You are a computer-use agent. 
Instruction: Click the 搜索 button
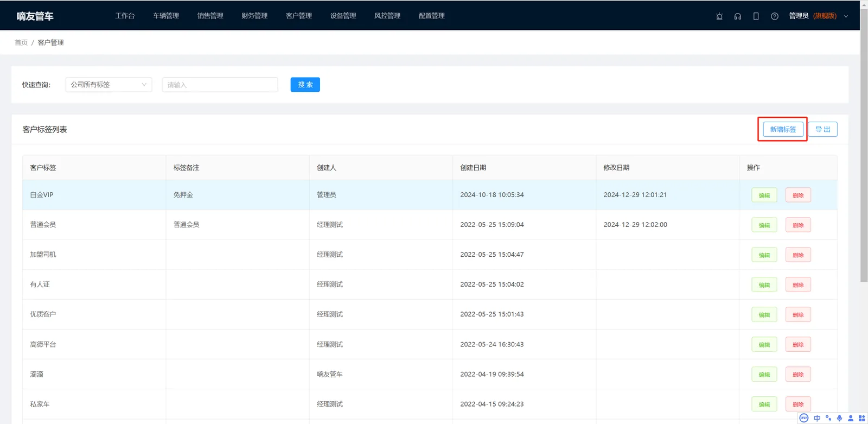point(305,85)
